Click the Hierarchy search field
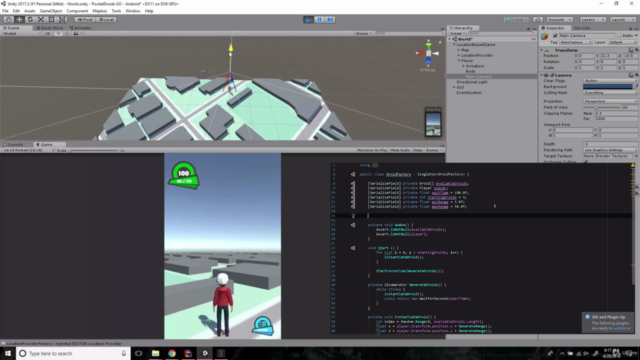 pyautogui.click(x=500, y=33)
